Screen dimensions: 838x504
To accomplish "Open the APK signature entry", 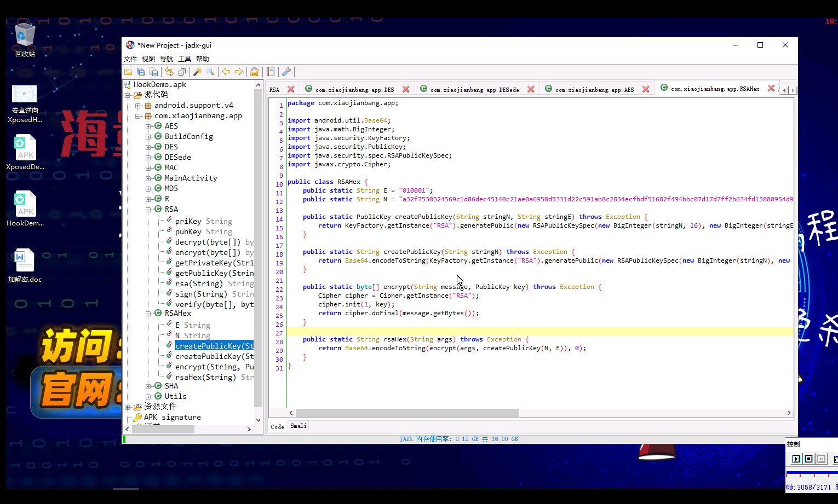I will pos(172,417).
